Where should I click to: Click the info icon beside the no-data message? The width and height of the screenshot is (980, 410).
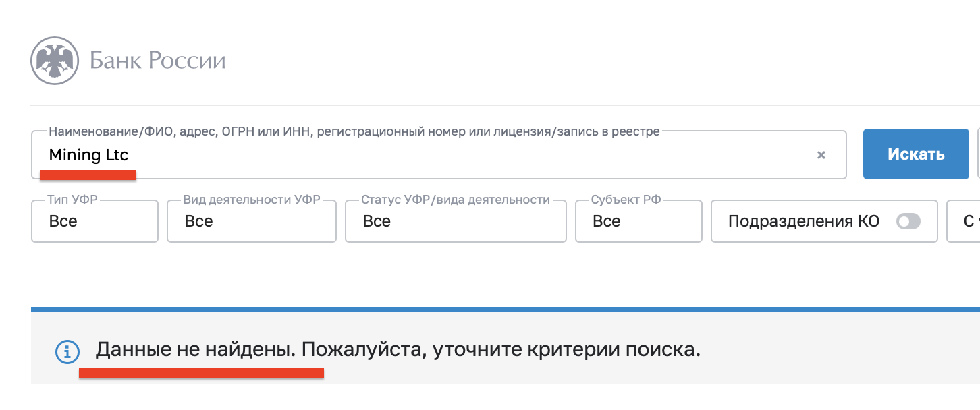tap(67, 351)
